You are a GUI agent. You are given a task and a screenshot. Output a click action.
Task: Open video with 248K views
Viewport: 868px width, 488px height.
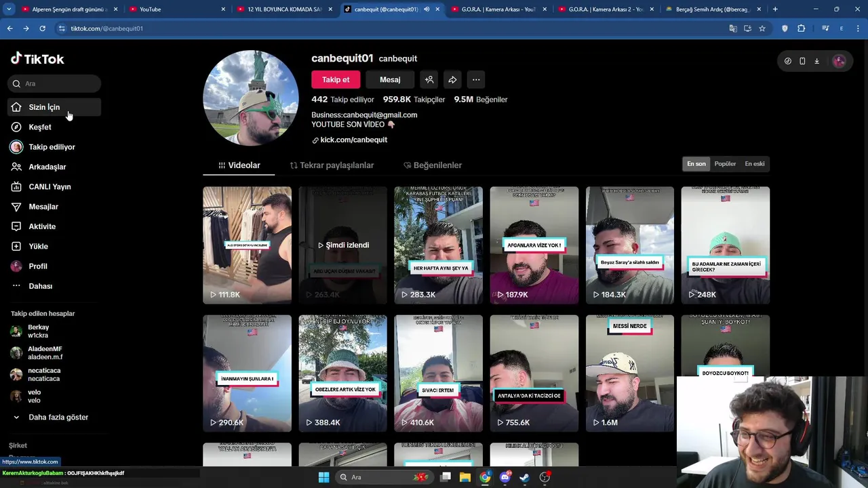726,245
